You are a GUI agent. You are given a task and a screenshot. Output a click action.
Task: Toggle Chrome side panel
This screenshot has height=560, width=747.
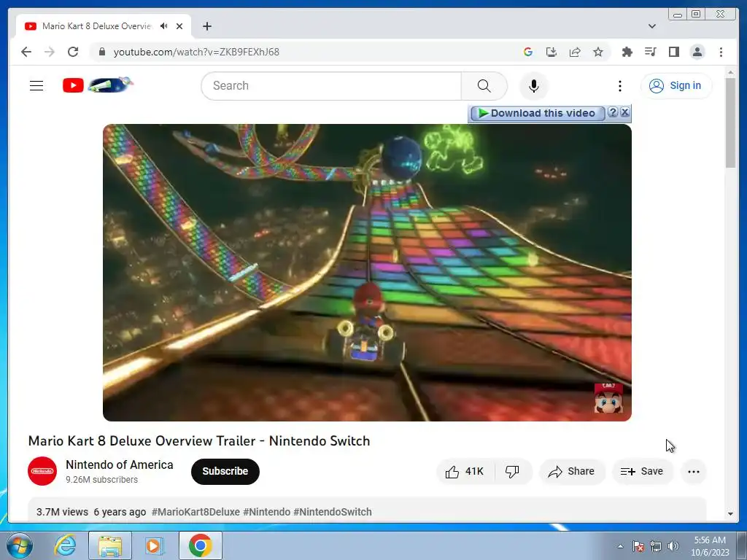coord(673,52)
